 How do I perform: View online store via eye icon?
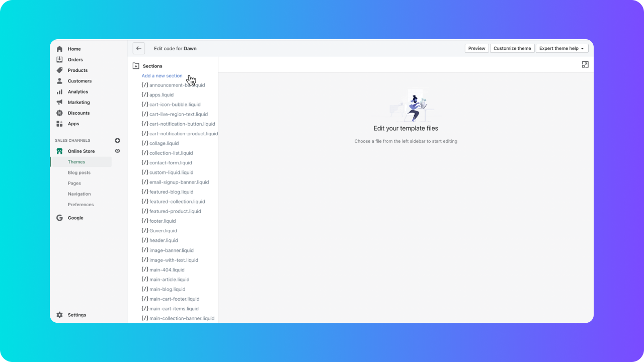tap(117, 151)
